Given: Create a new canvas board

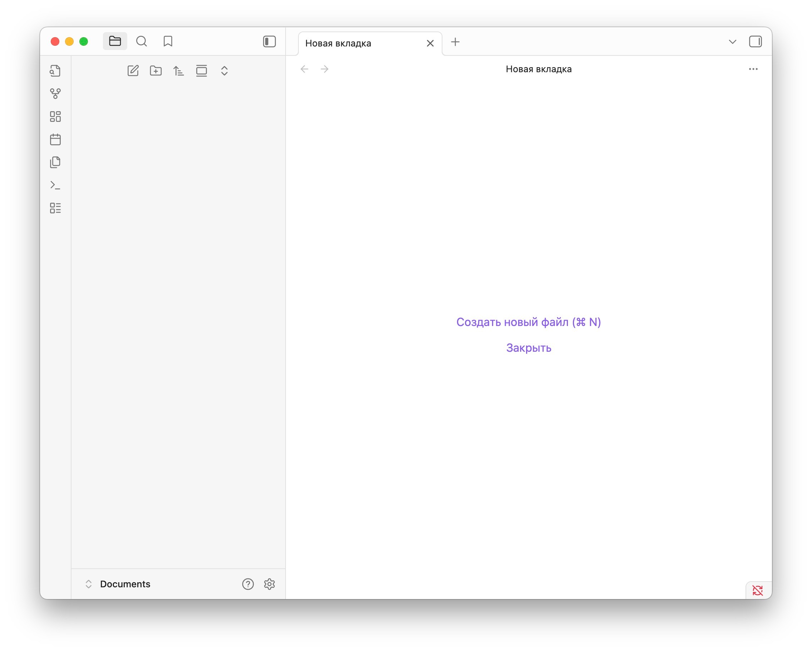Looking at the screenshot, I should point(55,117).
